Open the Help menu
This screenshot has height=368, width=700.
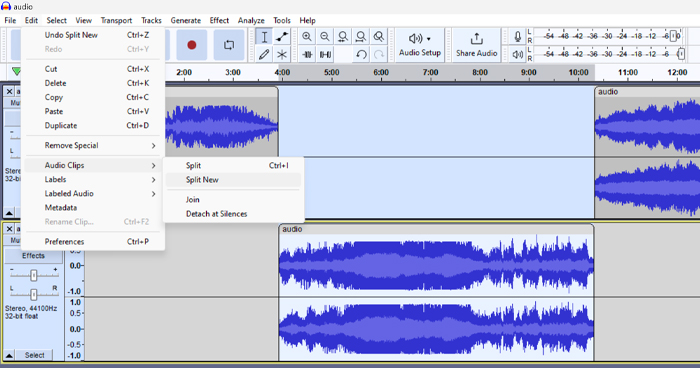[x=307, y=21]
